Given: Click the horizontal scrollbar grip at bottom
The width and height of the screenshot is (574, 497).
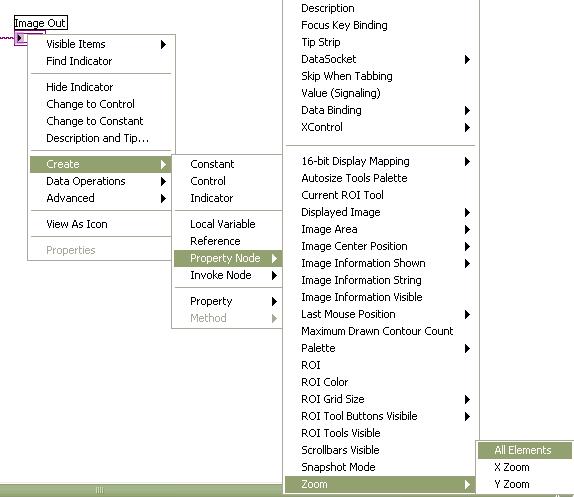Looking at the screenshot, I should (100, 490).
